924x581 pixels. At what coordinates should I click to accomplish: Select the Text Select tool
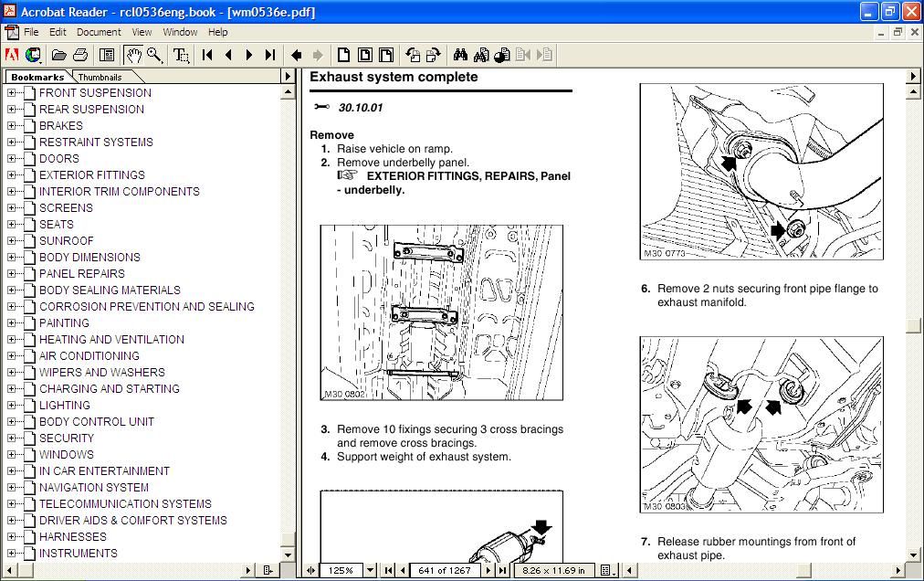tap(181, 56)
